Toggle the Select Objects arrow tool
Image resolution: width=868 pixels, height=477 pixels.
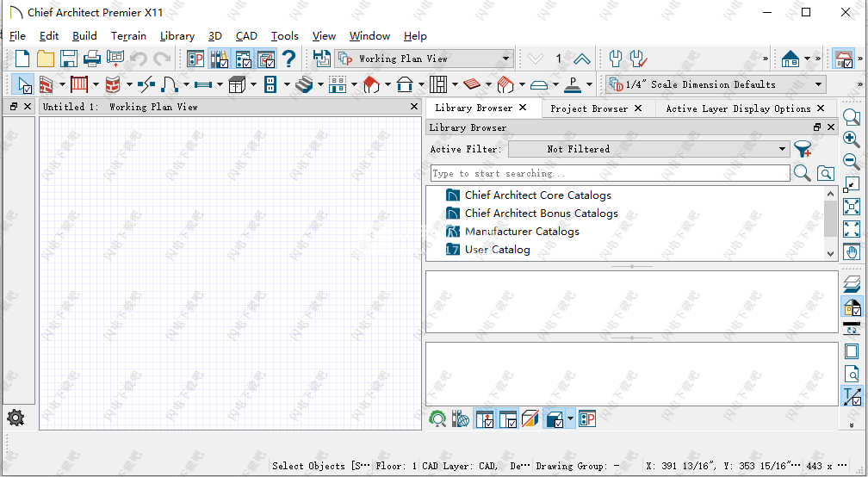pos(22,84)
